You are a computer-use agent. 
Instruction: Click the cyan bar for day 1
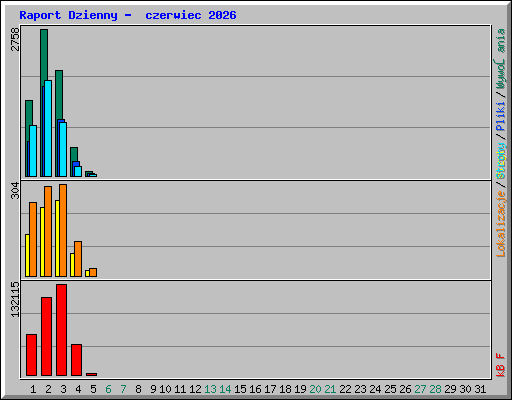tap(33, 151)
